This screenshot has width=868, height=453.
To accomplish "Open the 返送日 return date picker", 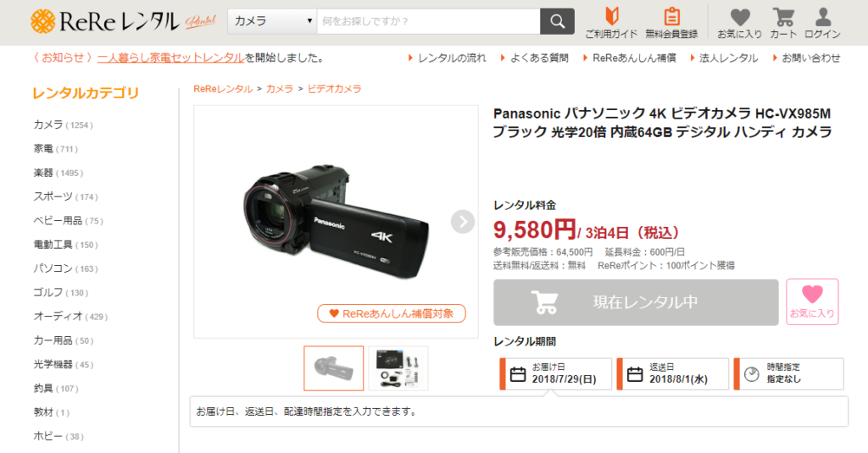I will tap(672, 374).
